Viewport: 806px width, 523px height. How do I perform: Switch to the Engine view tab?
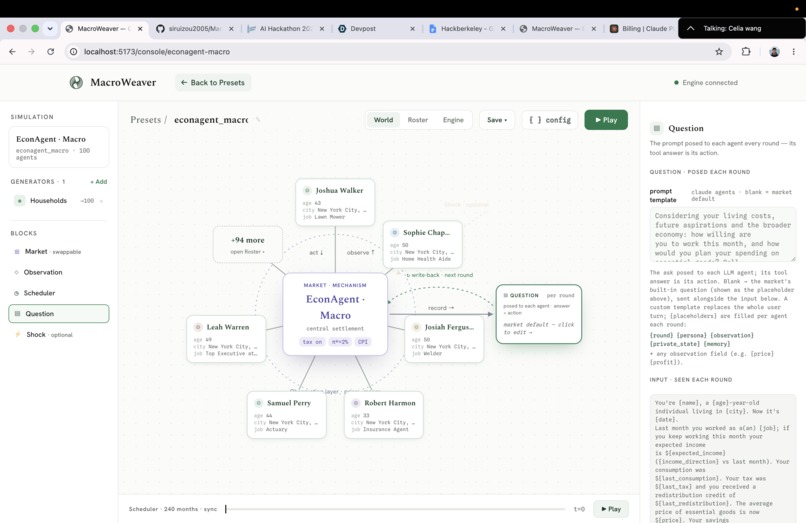(453, 120)
